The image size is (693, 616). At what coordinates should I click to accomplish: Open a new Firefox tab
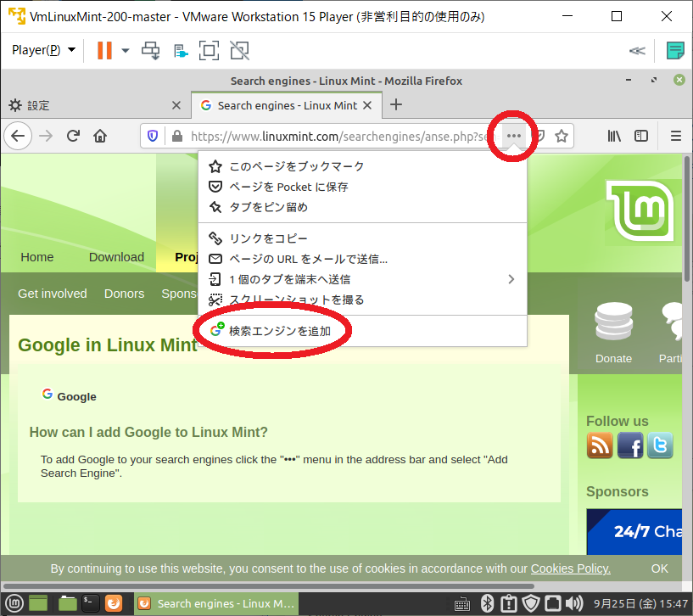coord(396,105)
